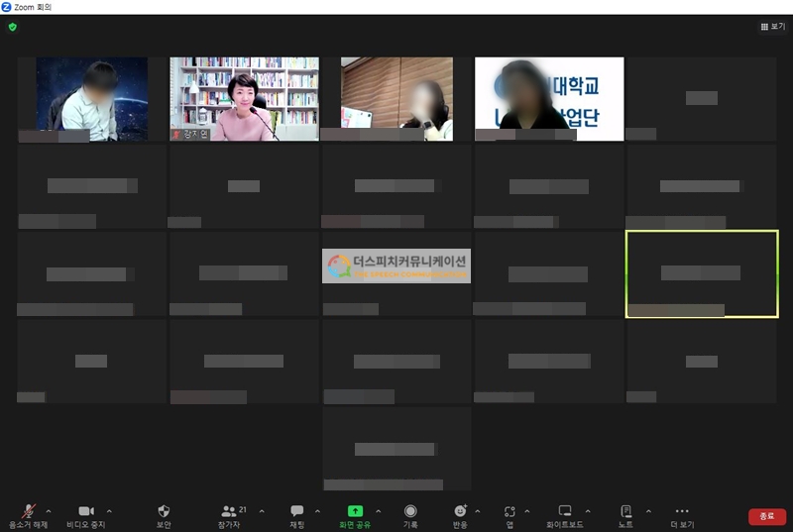
Task: Expand audio options arrow next to 음소거 해제
Action: tap(49, 511)
